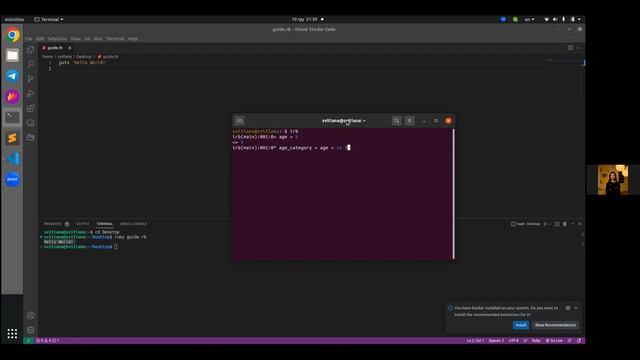Open the Help menu

133,39
